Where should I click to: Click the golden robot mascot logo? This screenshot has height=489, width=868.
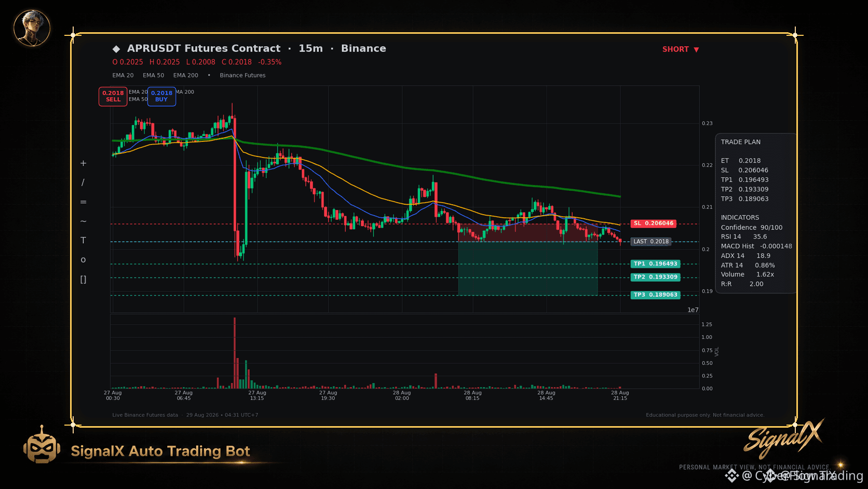[x=42, y=445]
